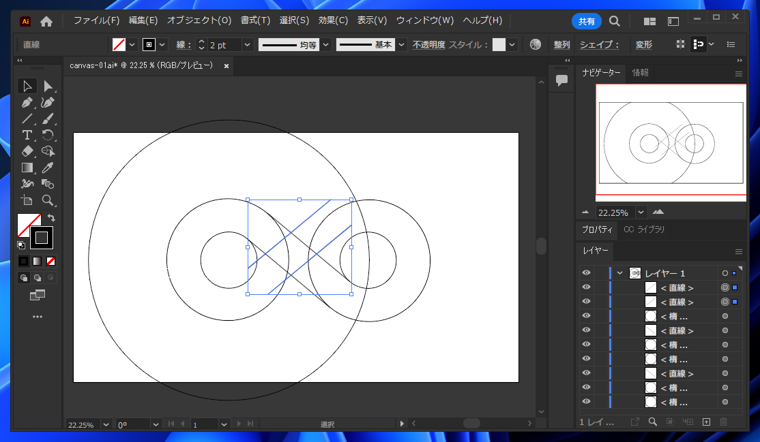Open the 整列 align link

click(562, 45)
